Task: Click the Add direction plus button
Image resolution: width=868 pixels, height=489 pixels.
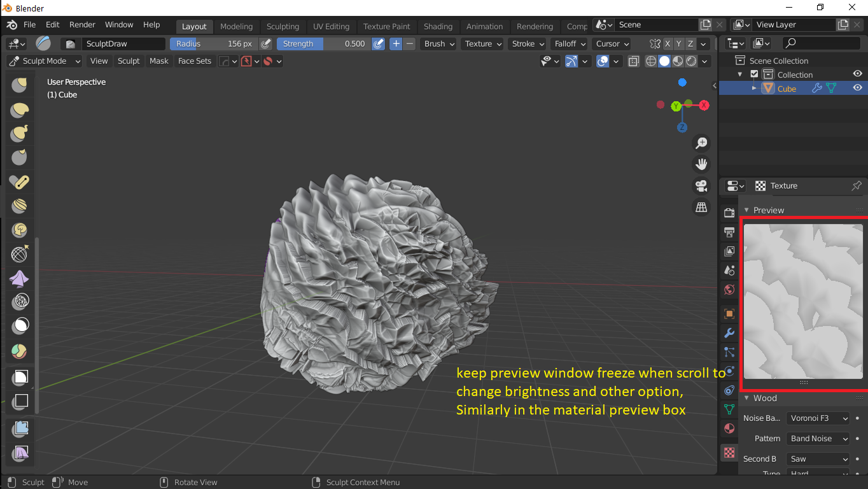Action: coord(396,44)
